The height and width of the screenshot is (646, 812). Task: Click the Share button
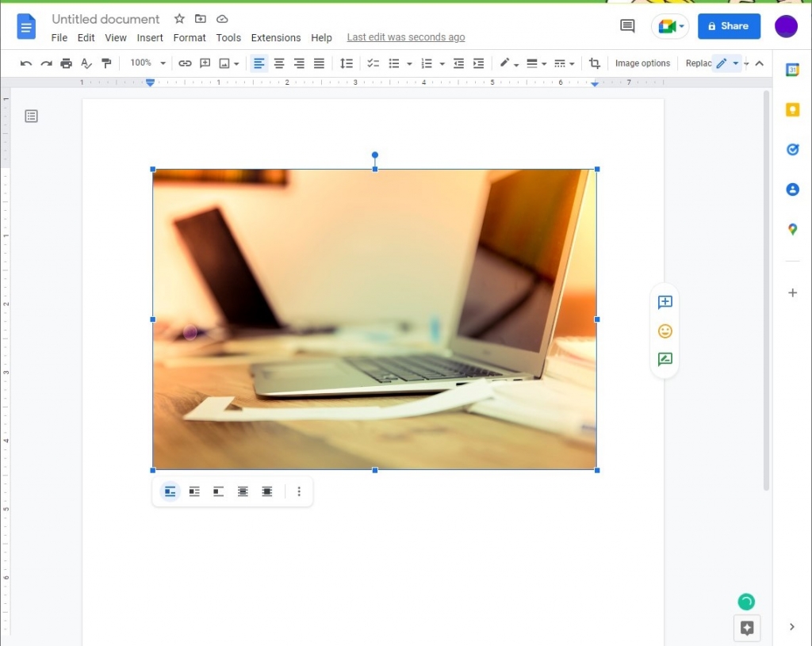(729, 25)
